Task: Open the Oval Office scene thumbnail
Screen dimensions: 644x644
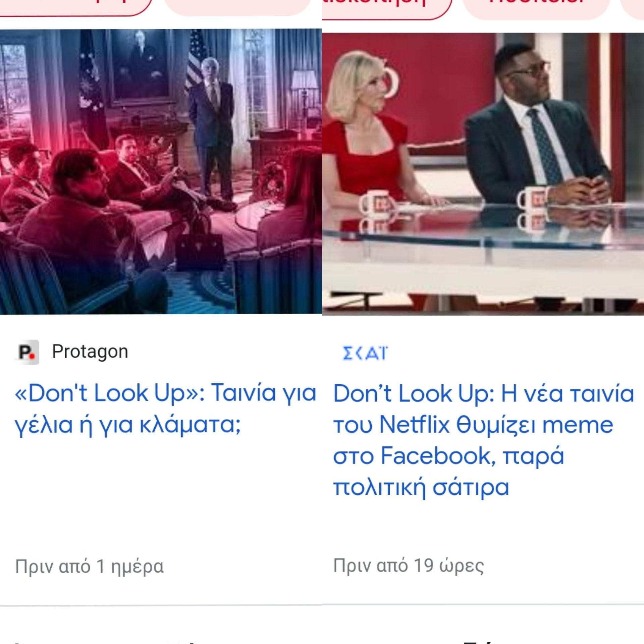Action: pyautogui.click(x=160, y=172)
